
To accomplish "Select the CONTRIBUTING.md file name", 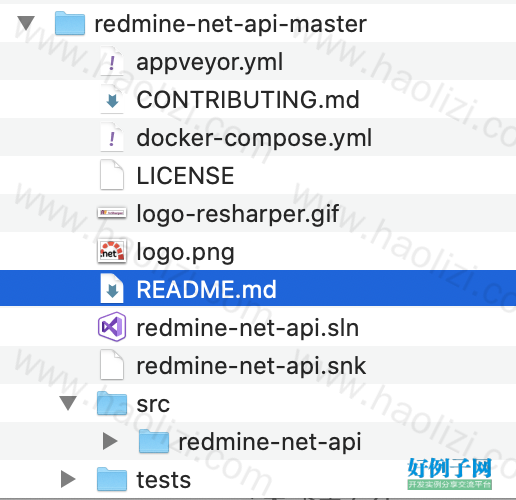I will (x=248, y=100).
